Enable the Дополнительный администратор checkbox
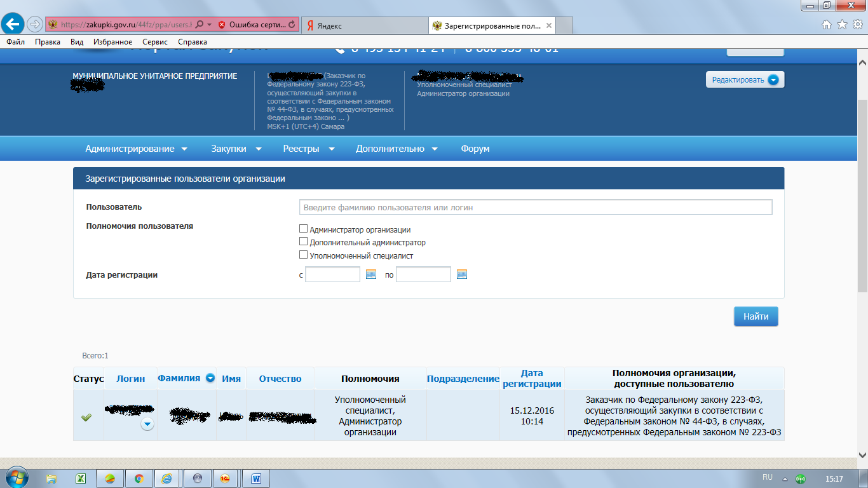 pyautogui.click(x=303, y=242)
